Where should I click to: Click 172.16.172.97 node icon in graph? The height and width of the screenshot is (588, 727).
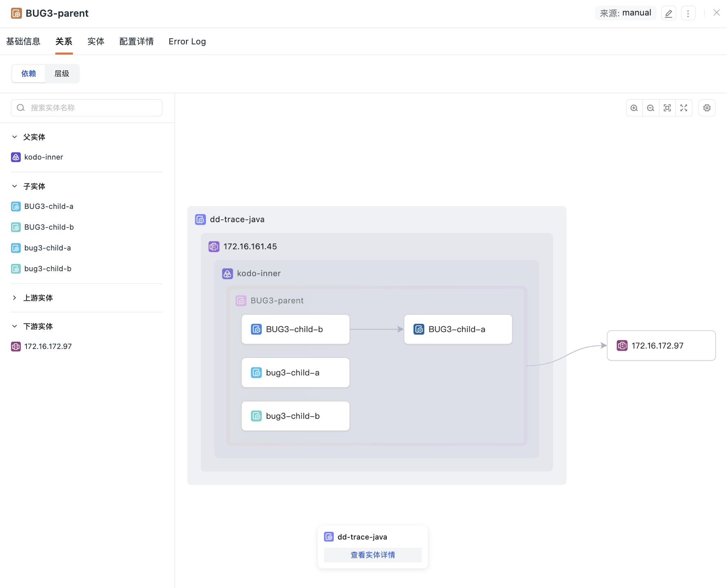pyautogui.click(x=622, y=346)
